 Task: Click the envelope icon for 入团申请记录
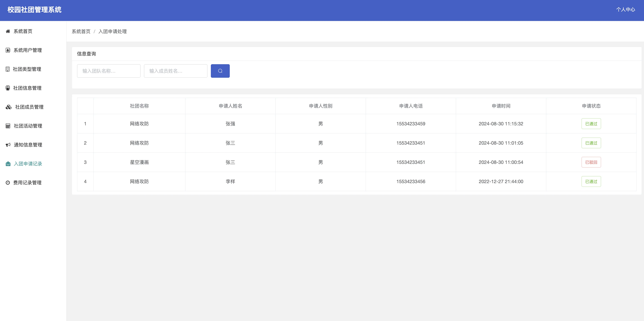tap(8, 164)
